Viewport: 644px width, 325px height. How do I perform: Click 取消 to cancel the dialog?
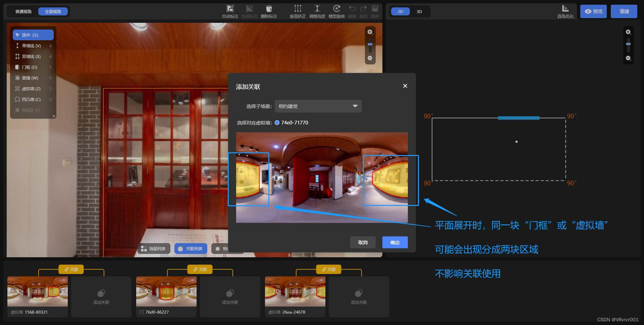coord(363,242)
